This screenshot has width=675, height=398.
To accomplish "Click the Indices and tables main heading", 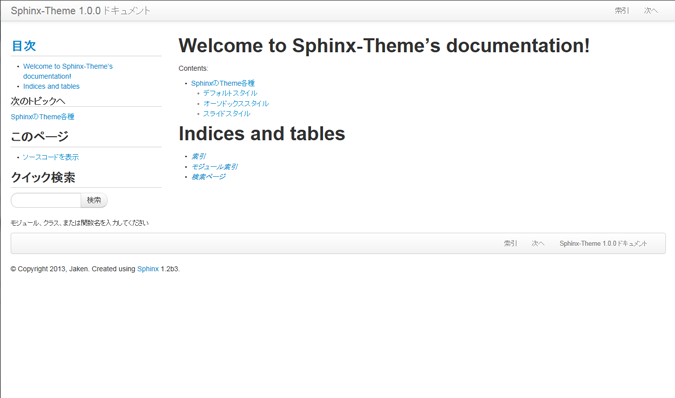I will point(262,133).
